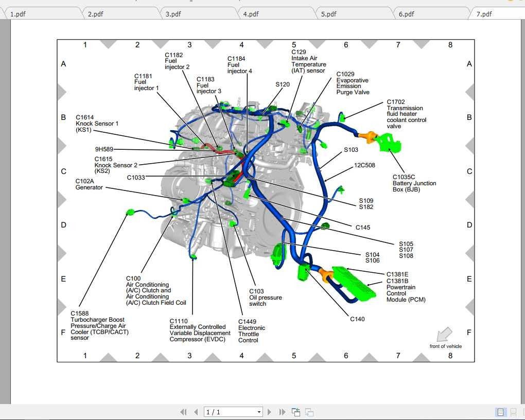Select the C1183 Fuel injector 3 label
This screenshot has width=525, height=420.
208,85
